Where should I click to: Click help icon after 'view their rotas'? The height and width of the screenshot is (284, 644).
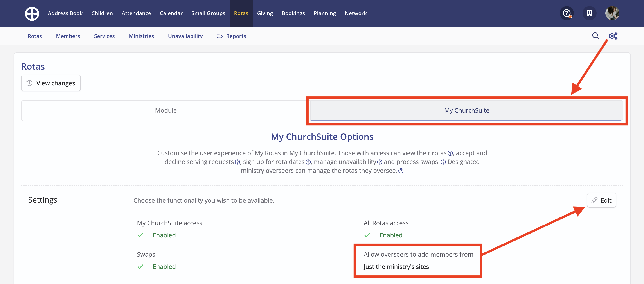tap(450, 153)
